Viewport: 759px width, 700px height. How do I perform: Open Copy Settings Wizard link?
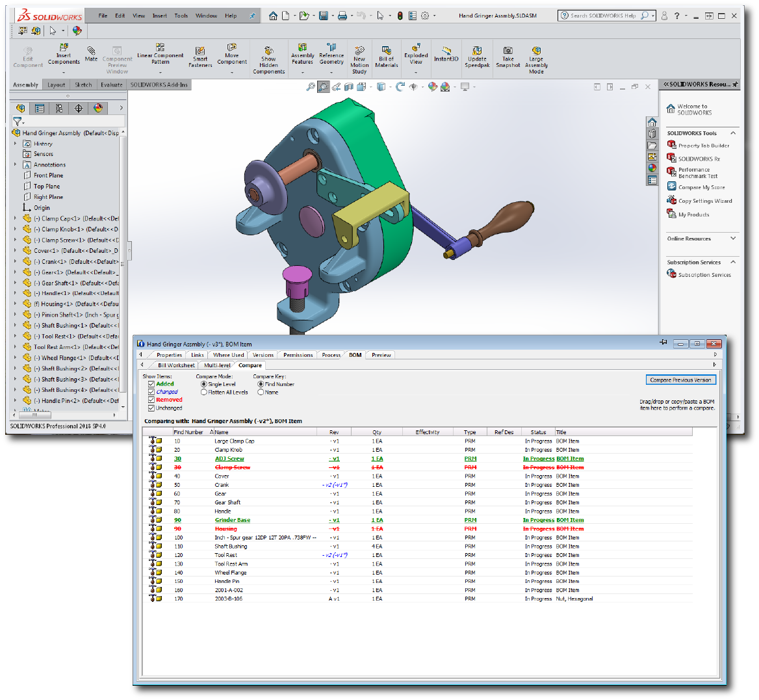(x=705, y=201)
